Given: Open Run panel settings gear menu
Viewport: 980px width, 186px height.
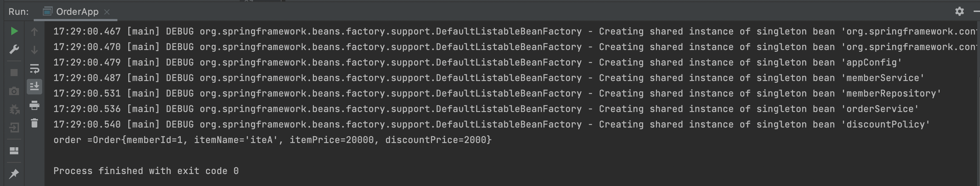Looking at the screenshot, I should [960, 11].
